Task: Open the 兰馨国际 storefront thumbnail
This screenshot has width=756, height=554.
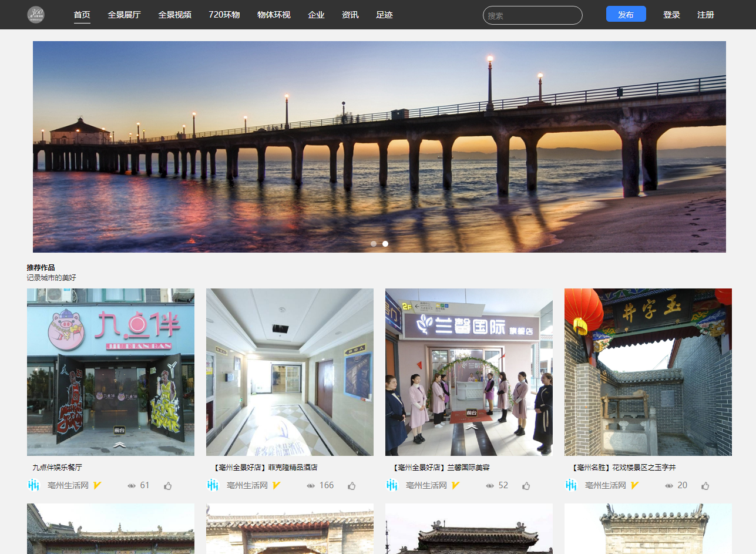Action: pyautogui.click(x=469, y=372)
